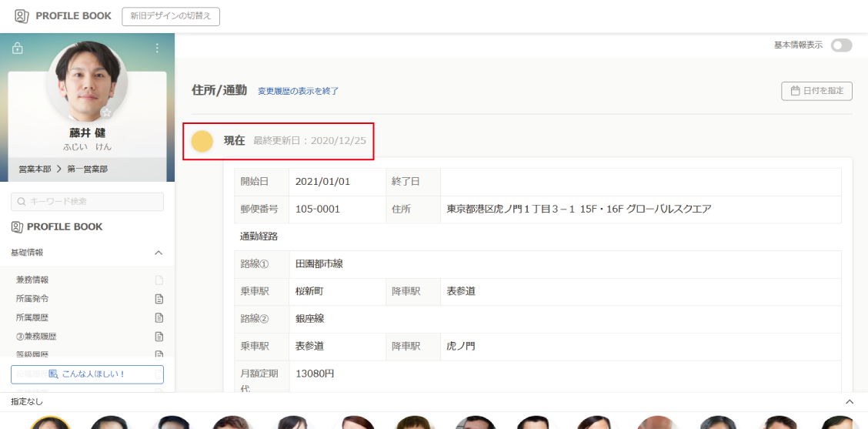This screenshot has width=868, height=429.
Task: Click the キーワード検索 search field
Action: 87,202
